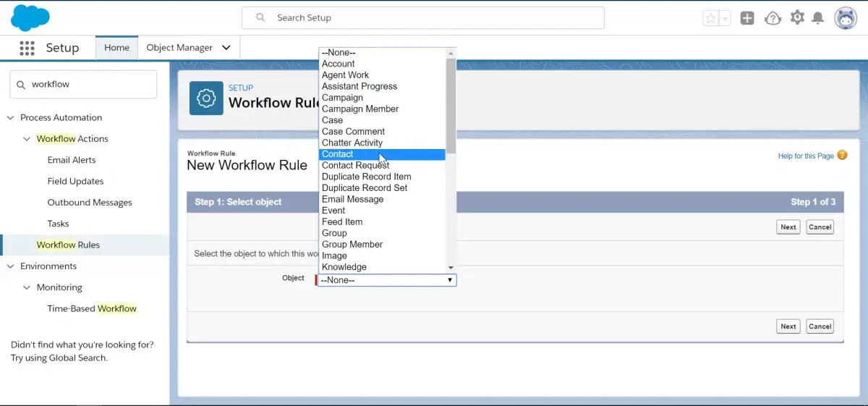Click the Object dropdown showing --None--
The width and height of the screenshot is (868, 406).
point(387,280)
